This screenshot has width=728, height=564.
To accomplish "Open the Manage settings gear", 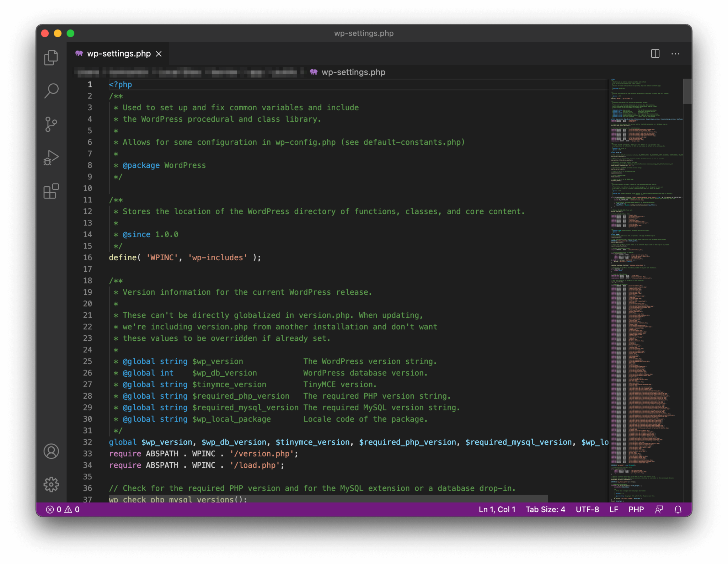I will click(x=51, y=484).
